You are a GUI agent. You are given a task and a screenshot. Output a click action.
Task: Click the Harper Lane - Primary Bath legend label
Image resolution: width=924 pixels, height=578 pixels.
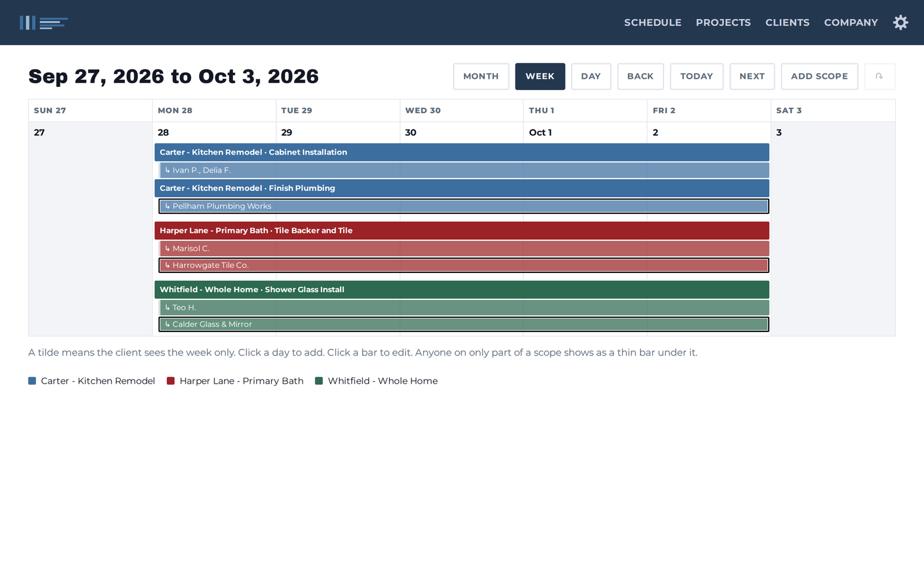(241, 381)
